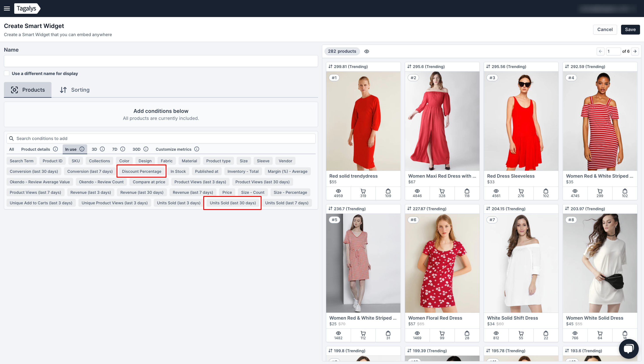
Task: Open the chat support bubble
Action: [628, 348]
